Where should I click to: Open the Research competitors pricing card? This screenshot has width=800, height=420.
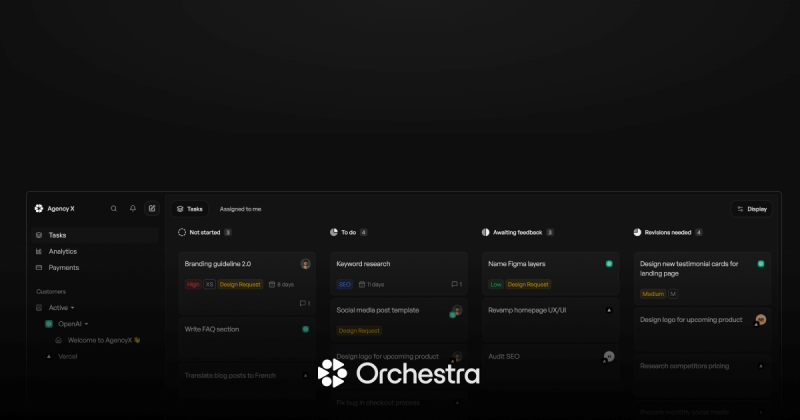coord(703,377)
